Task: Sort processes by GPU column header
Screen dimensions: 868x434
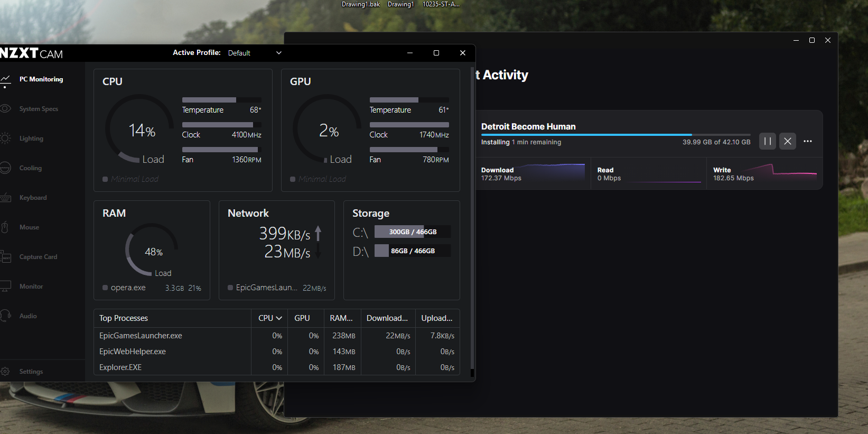Action: point(306,318)
